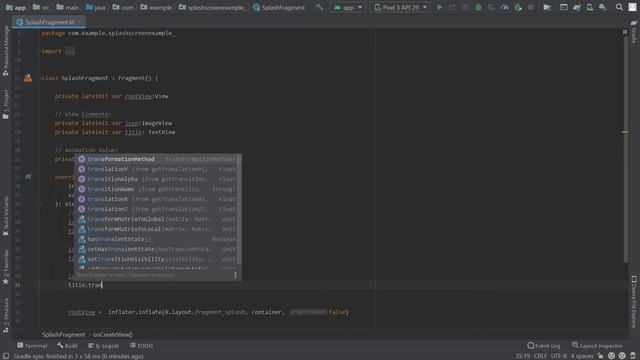Viewport: 640px width, 360px height.
Task: Click the class gutter icon beside SplashFragment
Action: [28, 78]
